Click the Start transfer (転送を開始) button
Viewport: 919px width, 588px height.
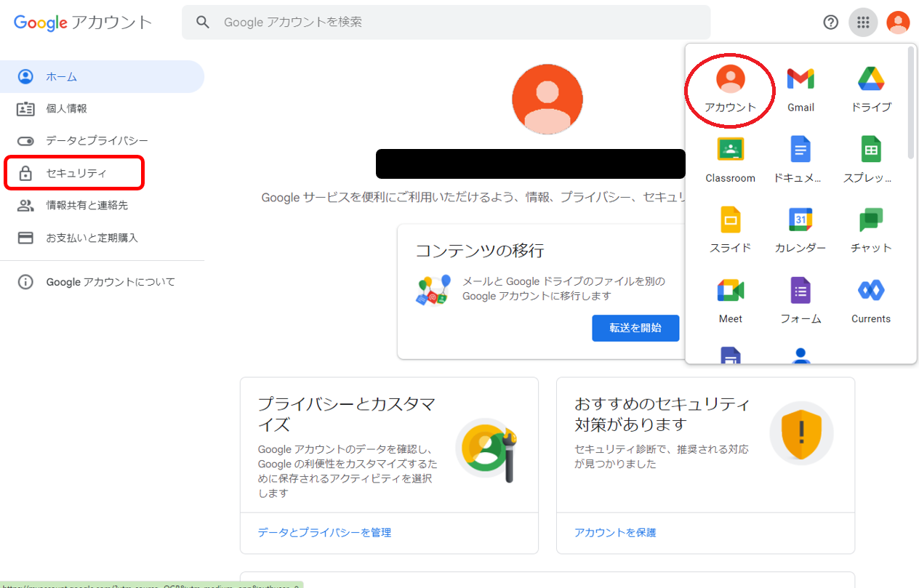[x=635, y=328]
